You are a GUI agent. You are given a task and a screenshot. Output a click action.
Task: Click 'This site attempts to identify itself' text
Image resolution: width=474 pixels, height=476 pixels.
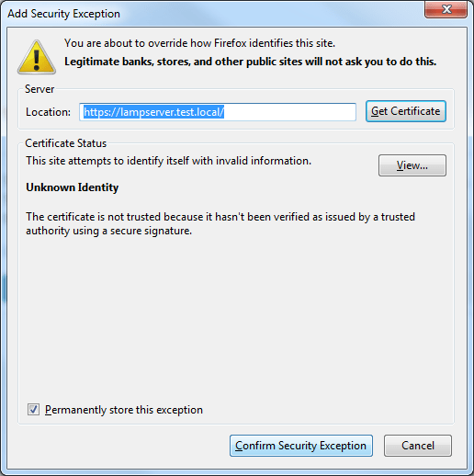[168, 161]
